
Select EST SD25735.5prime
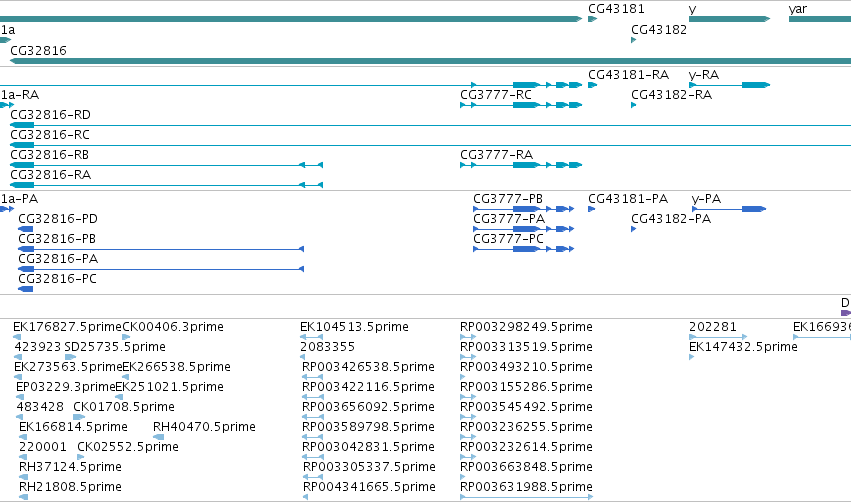(115, 347)
